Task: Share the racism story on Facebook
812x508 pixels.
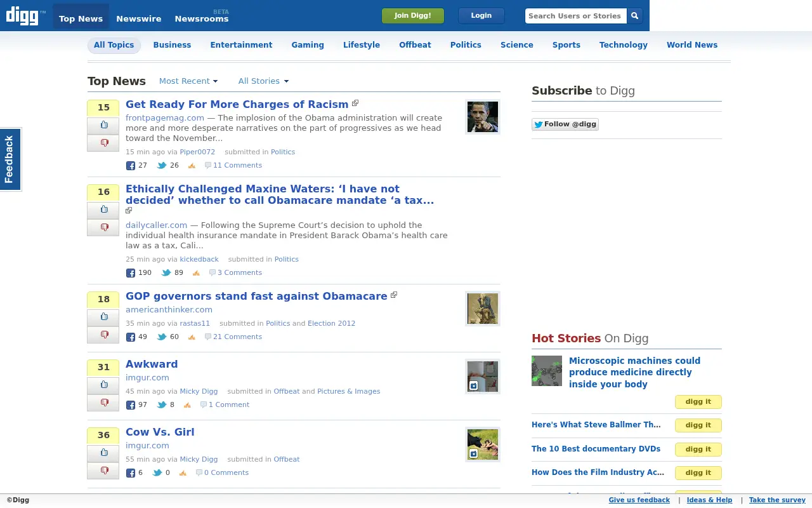Action: coord(131,166)
